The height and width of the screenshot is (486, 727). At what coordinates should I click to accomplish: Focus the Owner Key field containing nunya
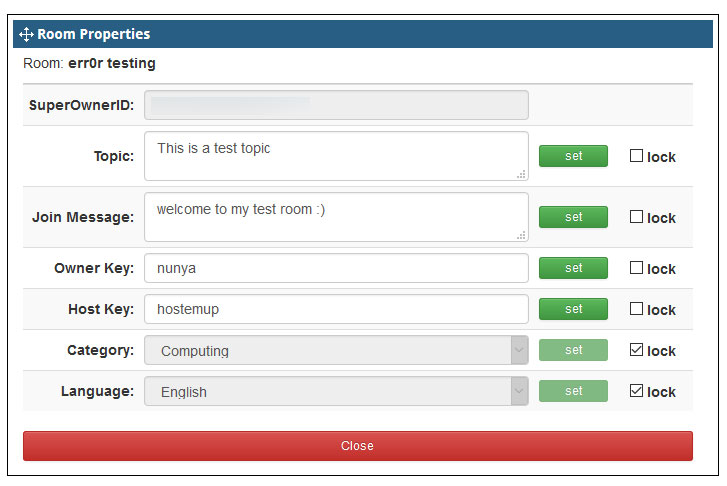pos(336,268)
